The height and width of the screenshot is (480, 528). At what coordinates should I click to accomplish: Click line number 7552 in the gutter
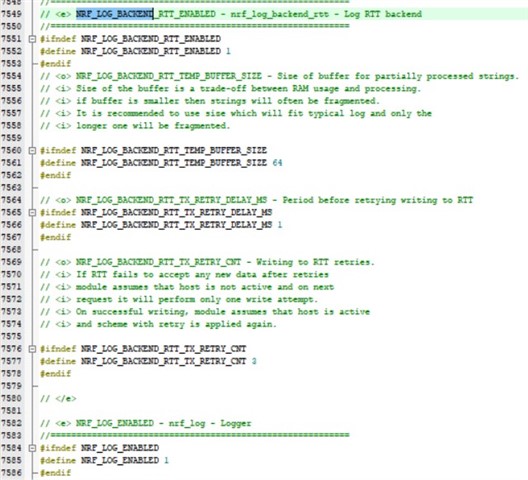click(x=11, y=51)
